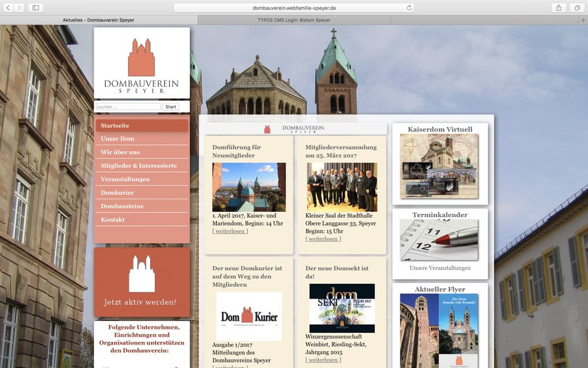Open the Kaiserdom Virtuell thumbnail
This screenshot has height=368, width=588.
click(439, 166)
